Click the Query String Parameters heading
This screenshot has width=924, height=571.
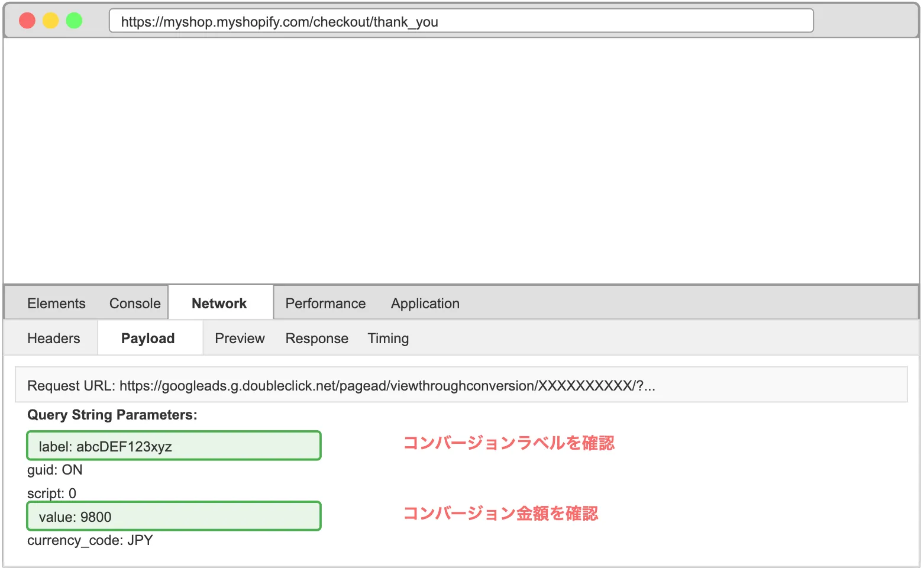112,415
